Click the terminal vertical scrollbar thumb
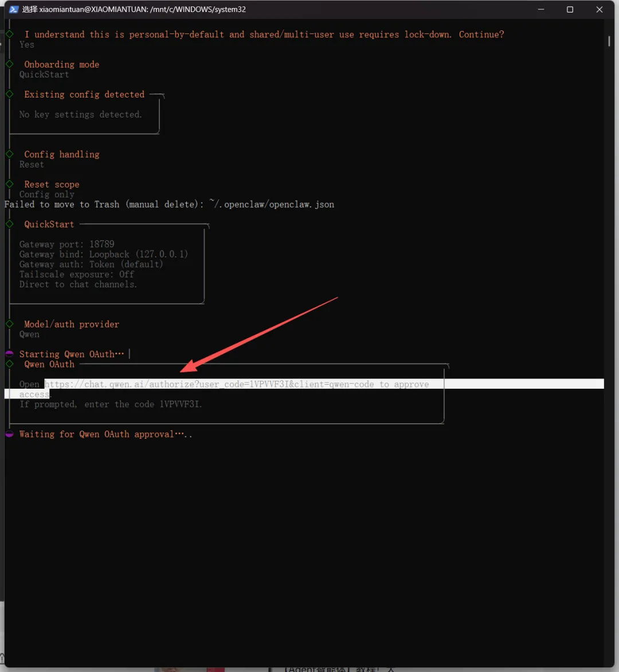The height and width of the screenshot is (672, 619). [x=609, y=41]
